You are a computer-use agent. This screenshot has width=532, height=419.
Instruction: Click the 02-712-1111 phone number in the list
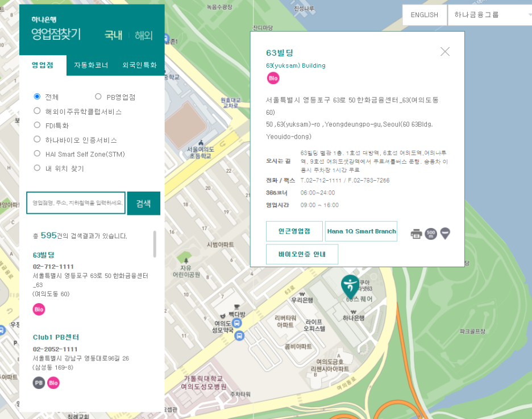(x=53, y=267)
